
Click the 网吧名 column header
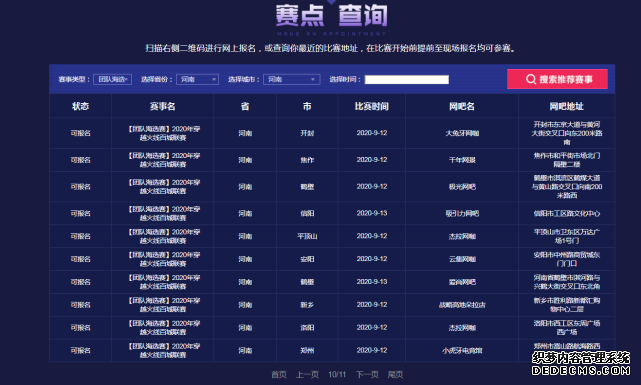462,106
